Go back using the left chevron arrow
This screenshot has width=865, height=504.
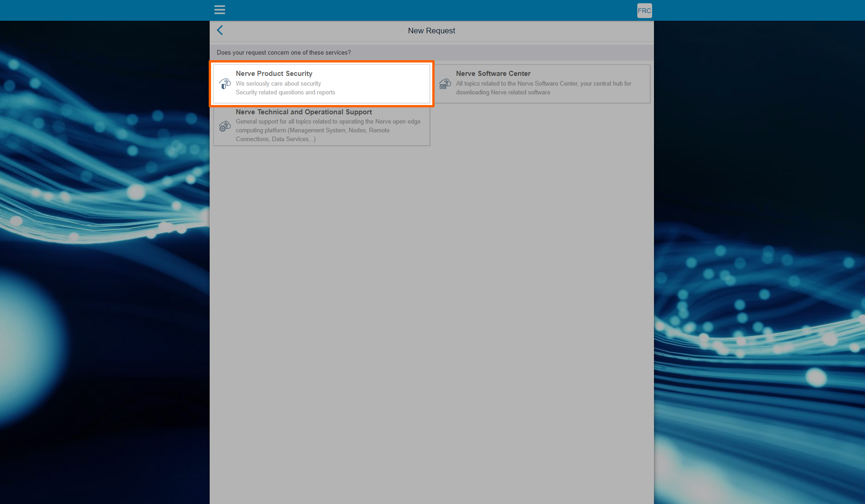coord(220,31)
